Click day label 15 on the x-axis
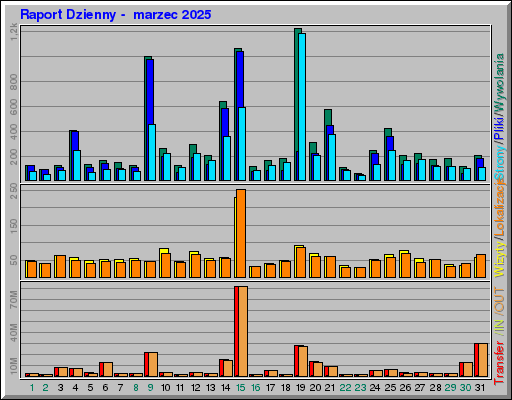Image resolution: width=512 pixels, height=400 pixels. (x=241, y=388)
